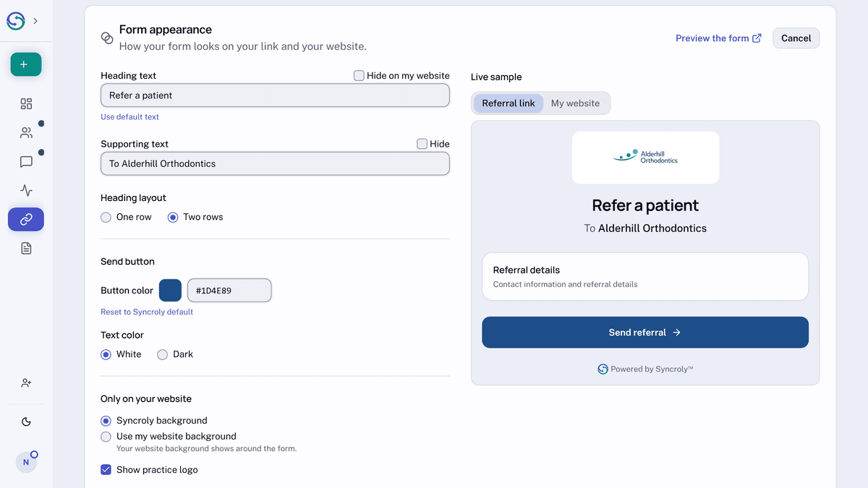Click the Referral details card
868x488 pixels.
point(645,276)
